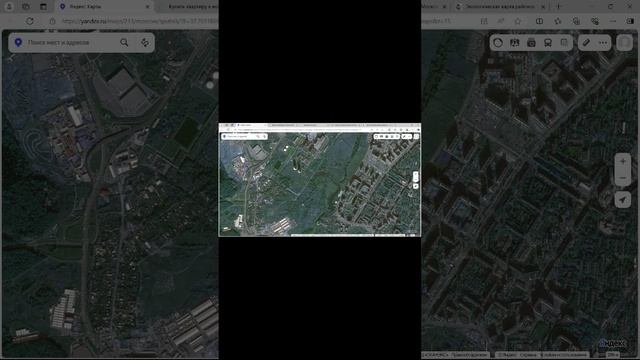Zoom in with plus button on large background map
This screenshot has height=360, width=640.
[x=623, y=162]
